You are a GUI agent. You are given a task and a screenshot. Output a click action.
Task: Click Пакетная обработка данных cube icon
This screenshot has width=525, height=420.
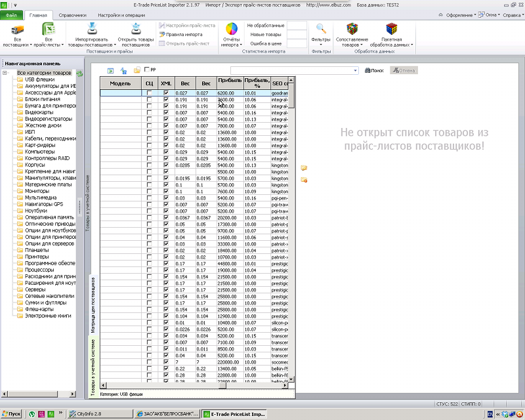point(391,29)
